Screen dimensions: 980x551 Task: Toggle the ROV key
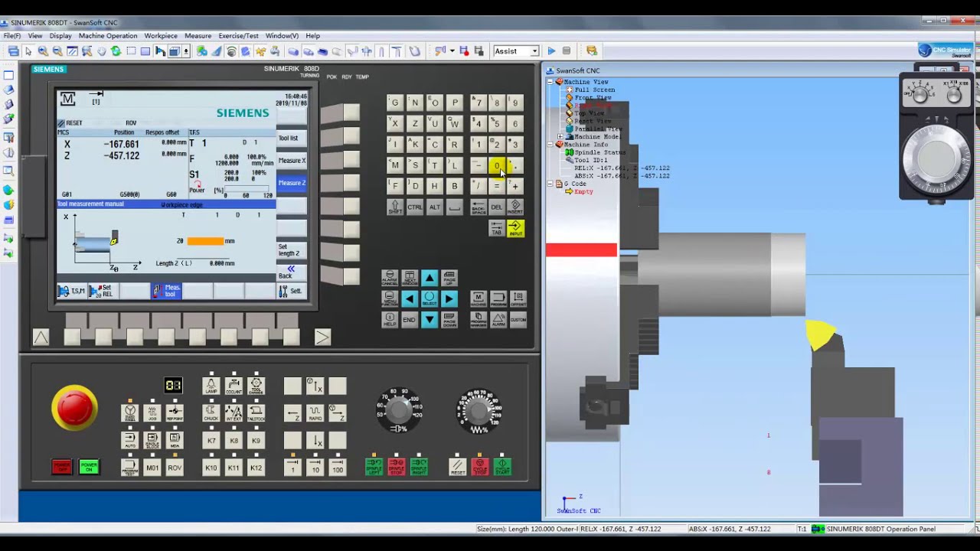(175, 468)
